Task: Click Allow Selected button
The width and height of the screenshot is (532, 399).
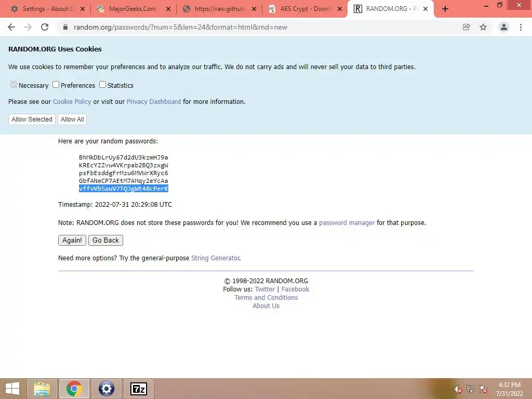Action: coord(32,119)
